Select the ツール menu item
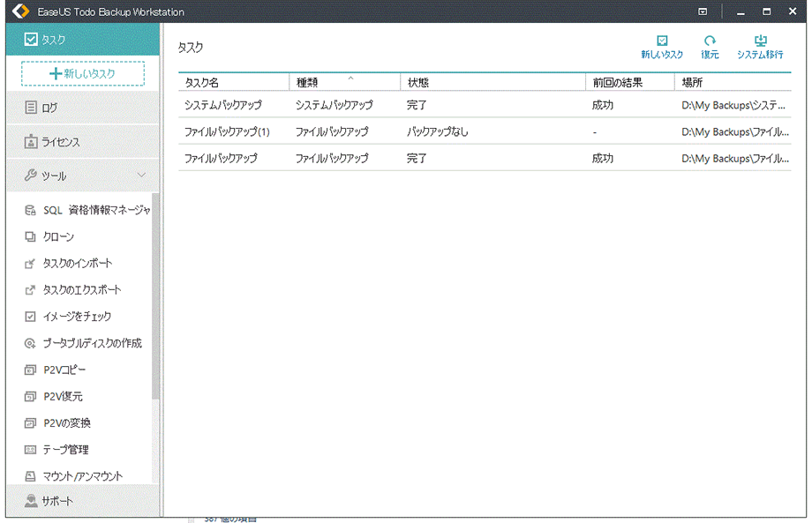 coord(83,176)
